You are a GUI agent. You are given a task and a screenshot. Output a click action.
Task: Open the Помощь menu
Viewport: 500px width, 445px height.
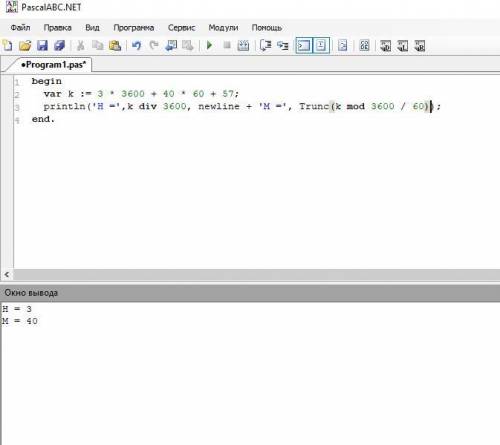[267, 28]
